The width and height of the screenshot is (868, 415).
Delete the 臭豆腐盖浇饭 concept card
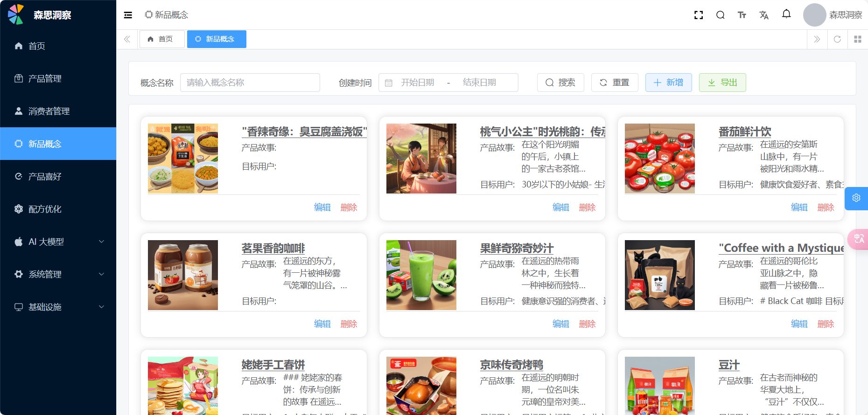(349, 207)
